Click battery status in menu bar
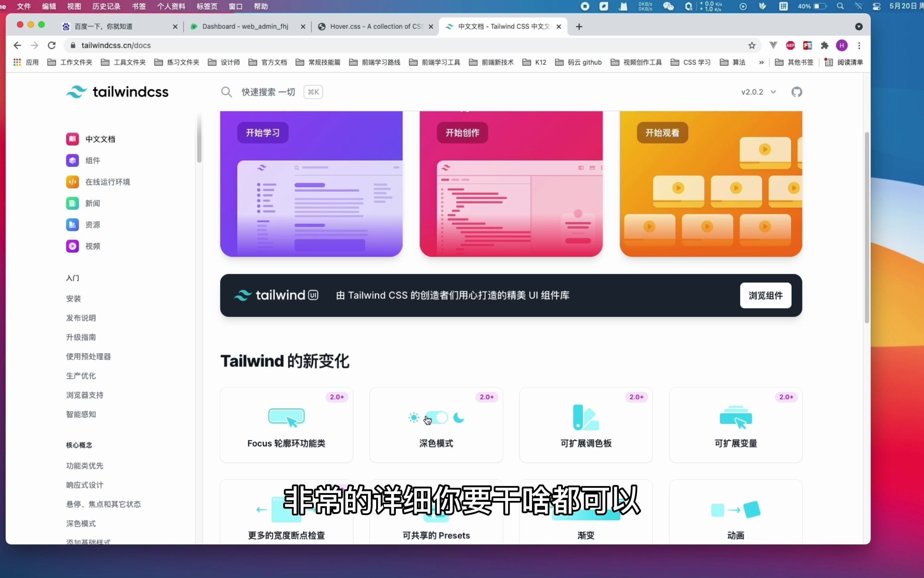Image resolution: width=924 pixels, height=578 pixels. (813, 6)
